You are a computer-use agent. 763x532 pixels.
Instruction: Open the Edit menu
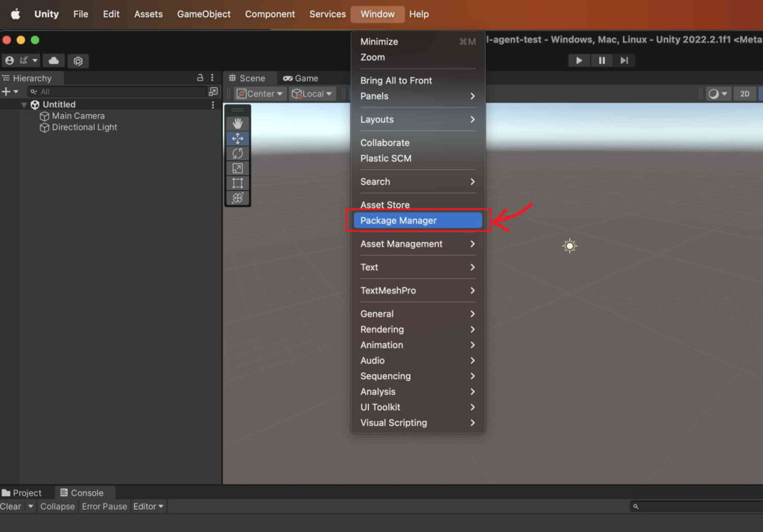point(111,14)
